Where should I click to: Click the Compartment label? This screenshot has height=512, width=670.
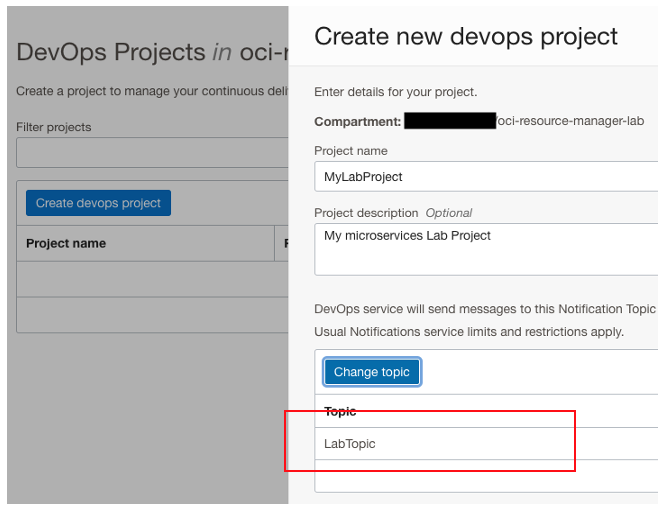[x=357, y=121]
